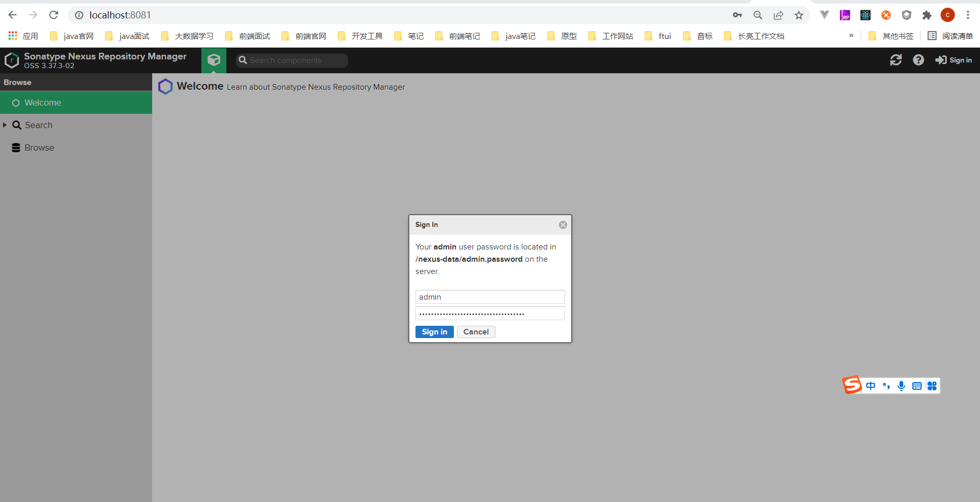
Task: Open the 大数据学习 bookmark folder
Action: click(x=187, y=36)
